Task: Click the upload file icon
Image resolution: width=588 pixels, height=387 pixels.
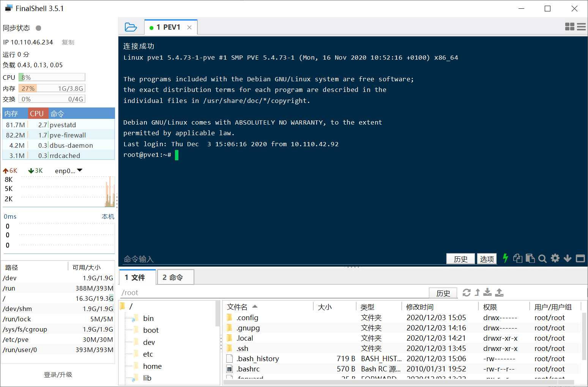Action: [x=499, y=292]
